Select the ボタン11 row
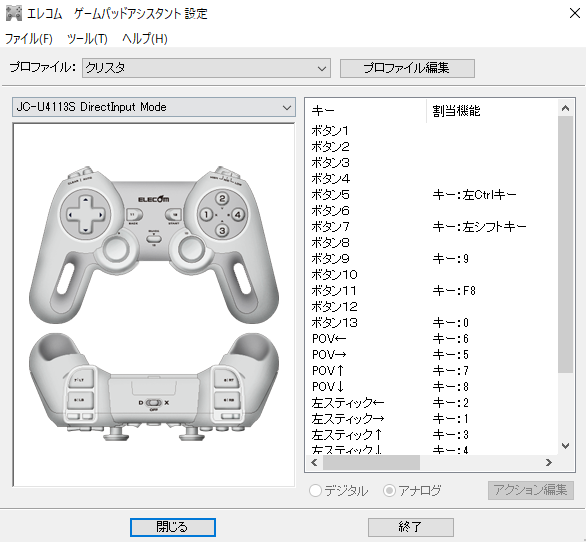This screenshot has height=542, width=586. click(x=432, y=290)
